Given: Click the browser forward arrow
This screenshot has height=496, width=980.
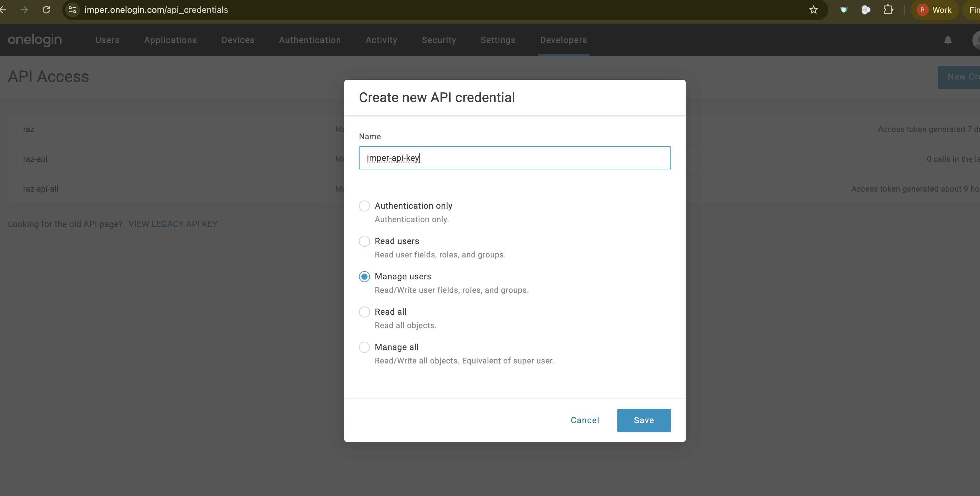Looking at the screenshot, I should [24, 10].
